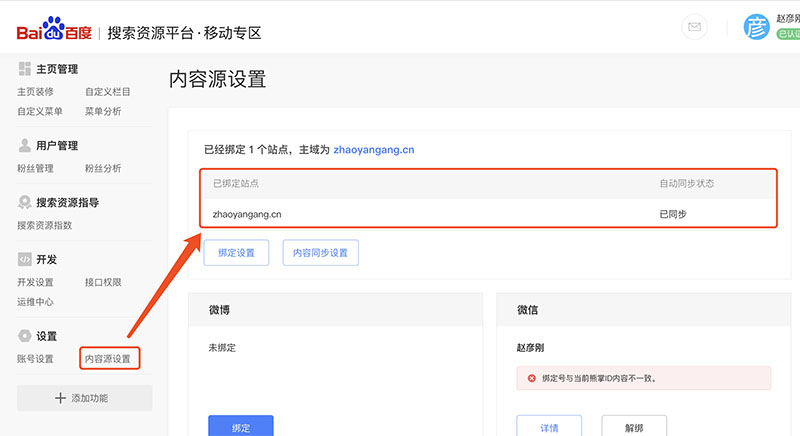Go to 粉丝分析 page
This screenshot has height=436, width=800.
click(x=103, y=168)
